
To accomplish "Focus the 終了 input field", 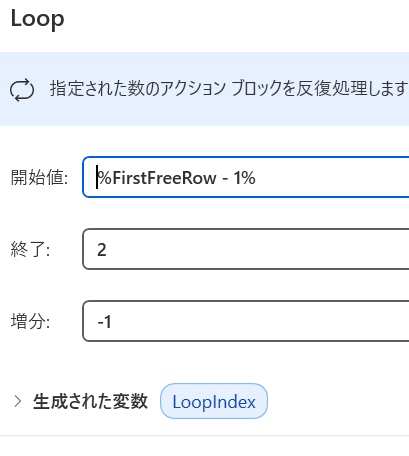I will [246, 249].
